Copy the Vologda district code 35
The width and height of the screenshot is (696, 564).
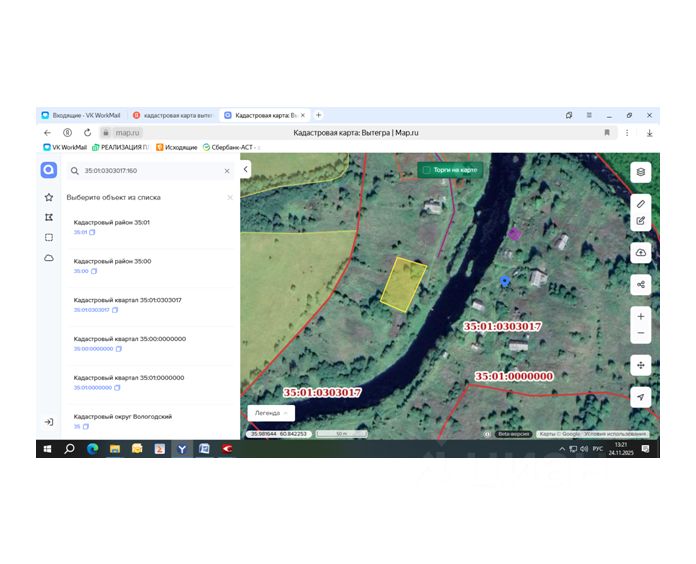click(x=86, y=426)
